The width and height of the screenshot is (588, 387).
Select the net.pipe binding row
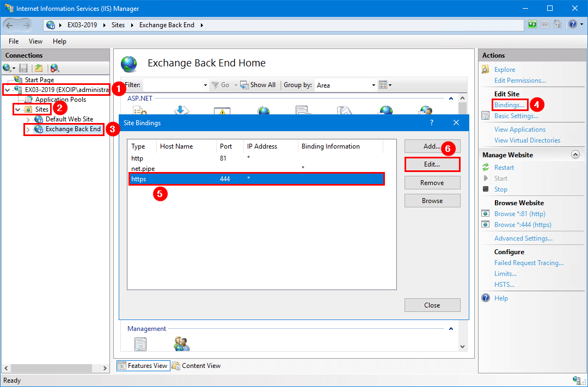pyautogui.click(x=256, y=169)
